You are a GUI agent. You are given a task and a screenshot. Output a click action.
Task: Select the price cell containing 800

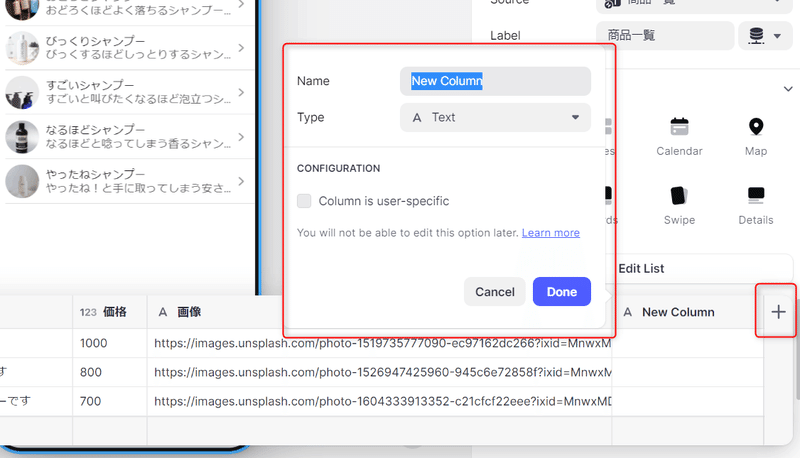pyautogui.click(x=110, y=372)
